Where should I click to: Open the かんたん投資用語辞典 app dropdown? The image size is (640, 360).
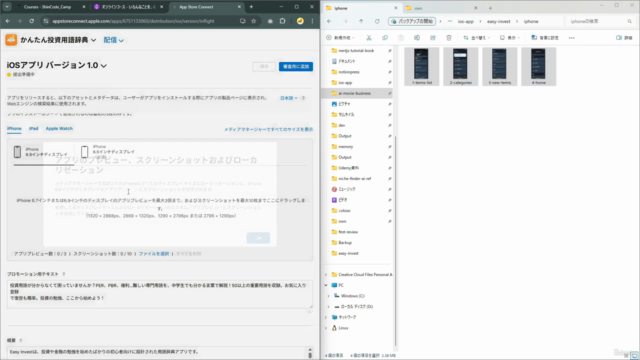pos(58,40)
